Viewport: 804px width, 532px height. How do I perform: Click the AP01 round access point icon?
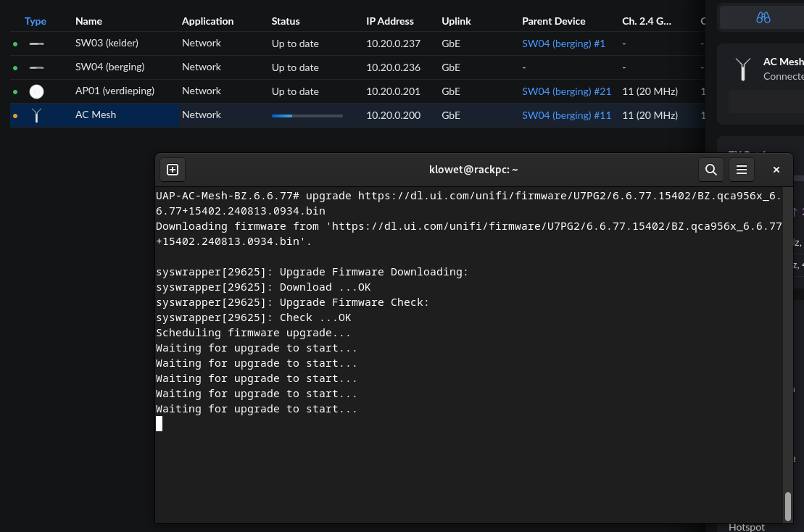pos(36,91)
